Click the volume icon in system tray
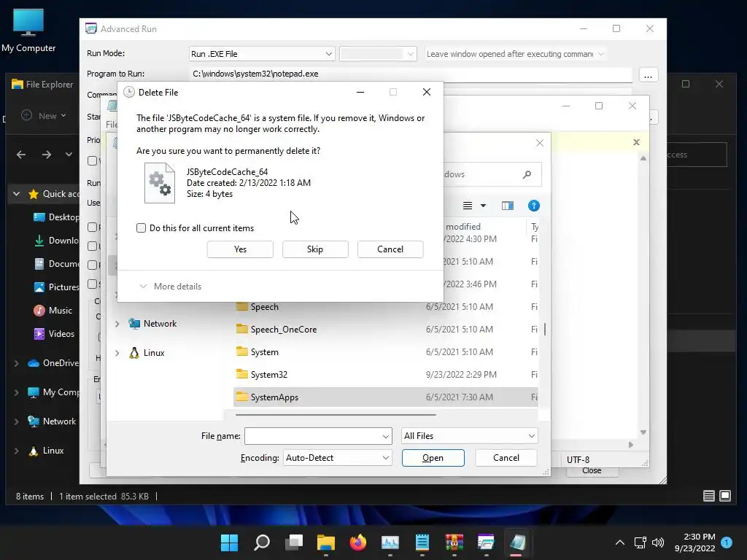The image size is (747, 560). [658, 542]
